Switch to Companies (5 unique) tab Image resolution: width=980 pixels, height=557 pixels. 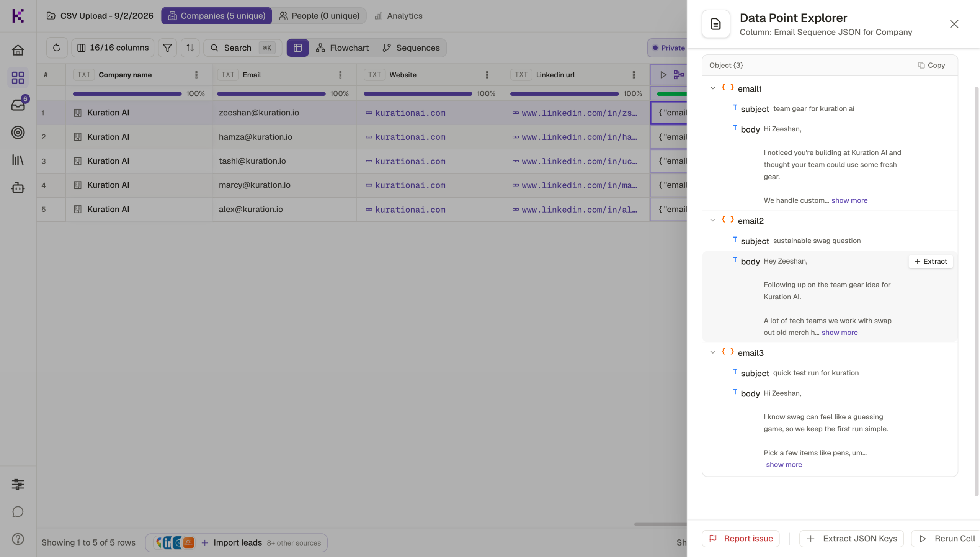coord(217,16)
